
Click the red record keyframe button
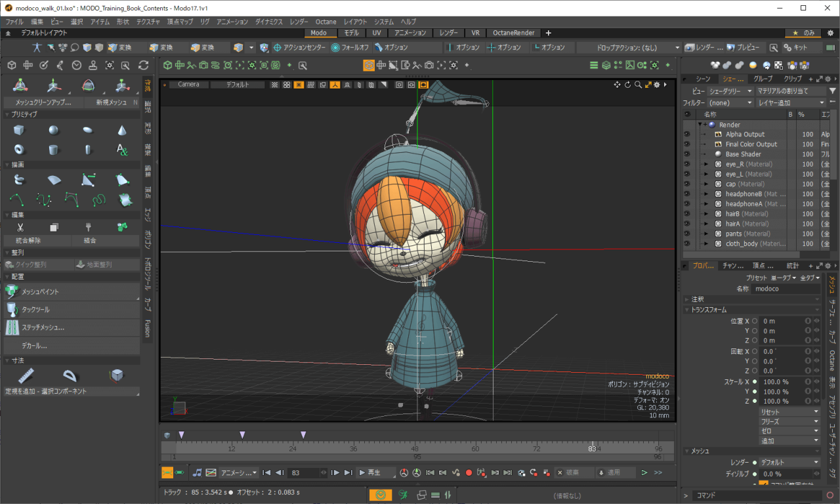469,472
